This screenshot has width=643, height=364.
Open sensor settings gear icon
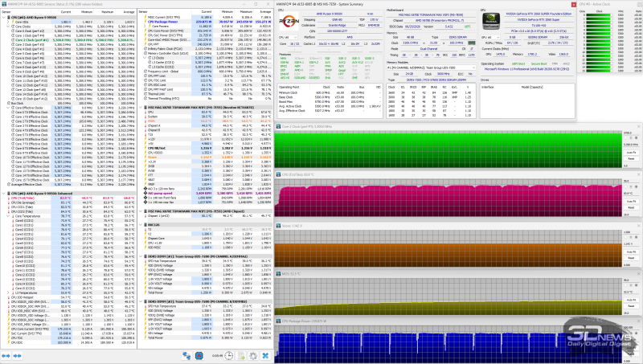(253, 355)
